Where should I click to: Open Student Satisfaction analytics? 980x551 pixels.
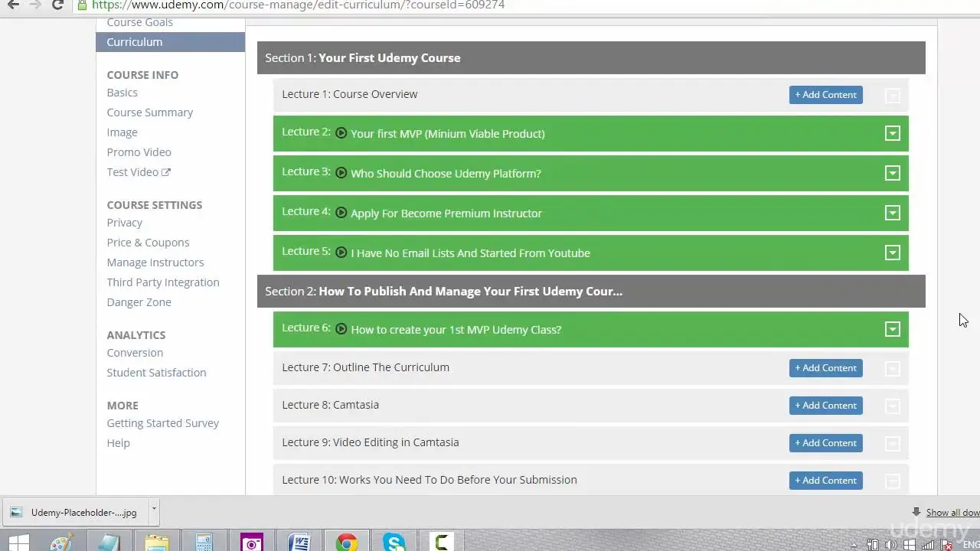(156, 373)
